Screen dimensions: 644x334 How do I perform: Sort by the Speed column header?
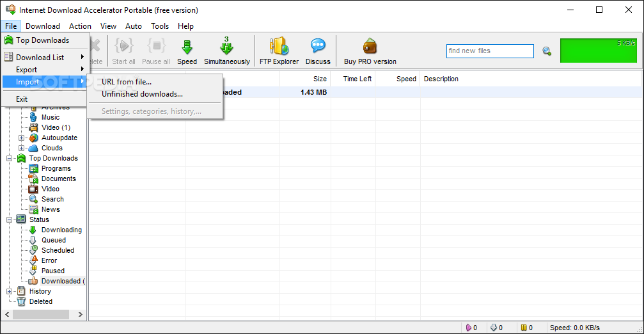point(398,79)
